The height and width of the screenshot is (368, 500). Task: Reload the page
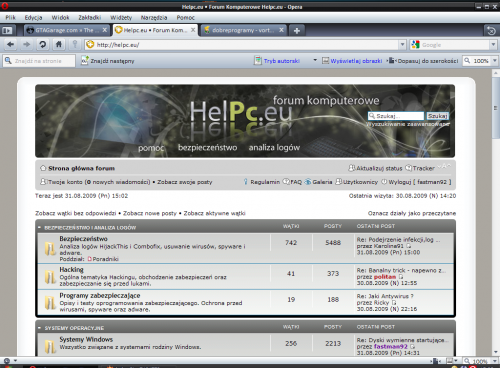[43, 44]
